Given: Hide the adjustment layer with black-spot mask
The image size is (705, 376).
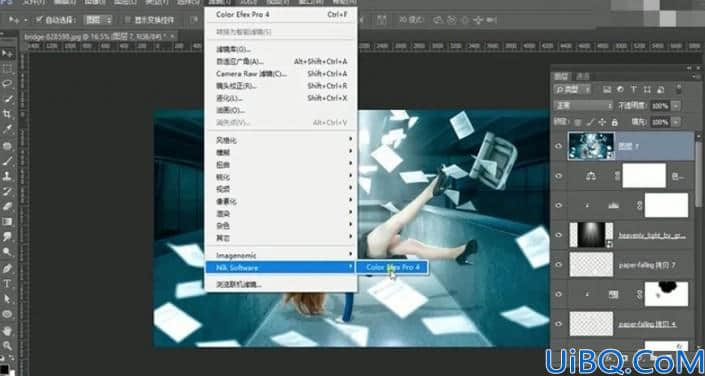Looking at the screenshot, I should coord(558,294).
